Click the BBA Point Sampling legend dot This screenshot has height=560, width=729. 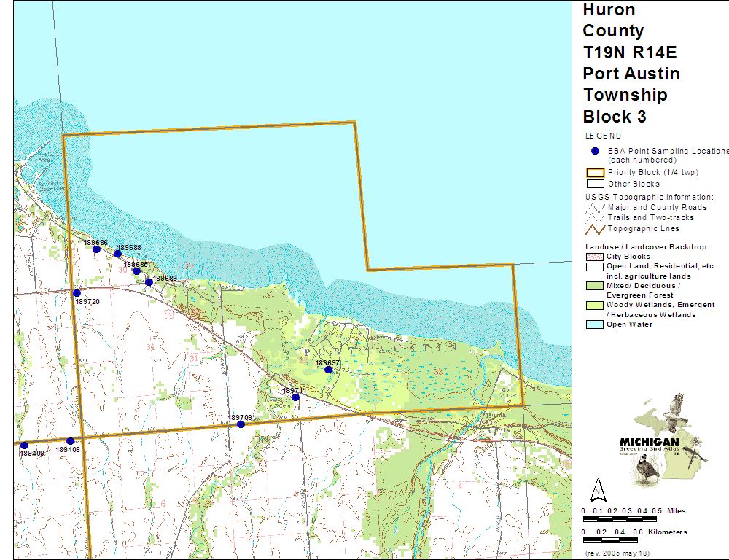click(594, 152)
